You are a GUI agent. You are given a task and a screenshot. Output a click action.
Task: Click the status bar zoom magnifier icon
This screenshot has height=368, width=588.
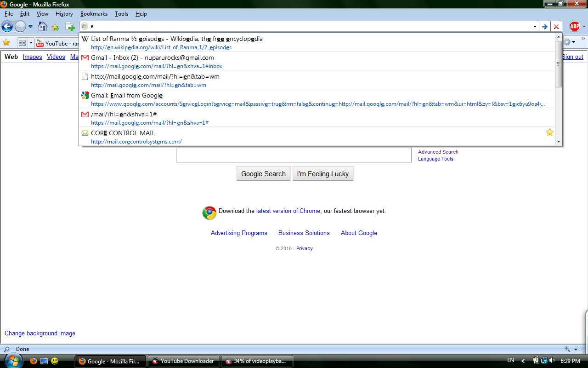(568, 349)
